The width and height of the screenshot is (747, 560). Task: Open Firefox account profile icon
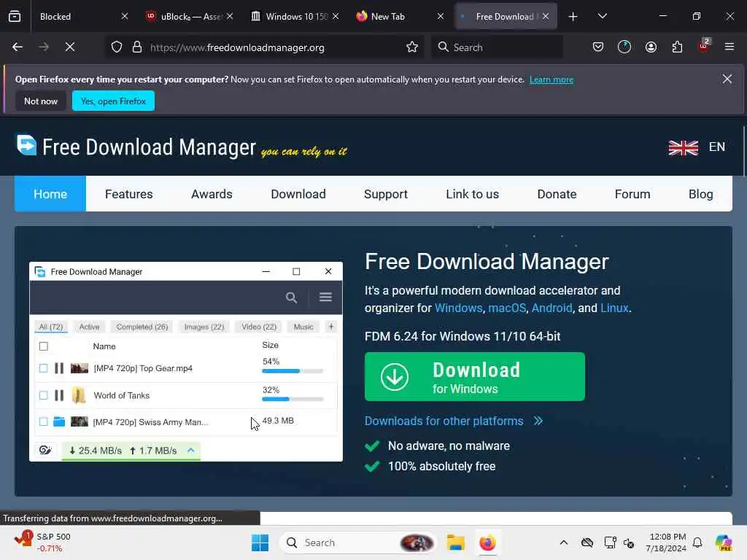tap(651, 47)
